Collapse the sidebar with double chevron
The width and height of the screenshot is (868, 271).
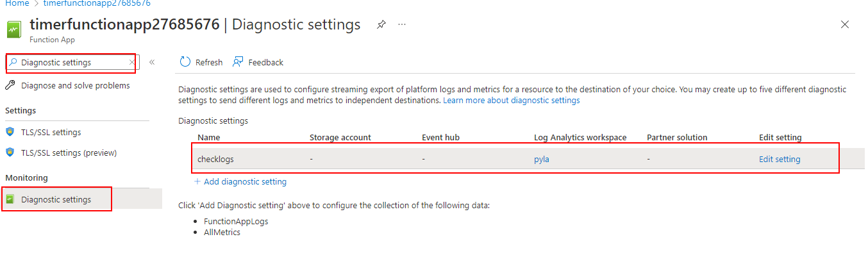[152, 62]
